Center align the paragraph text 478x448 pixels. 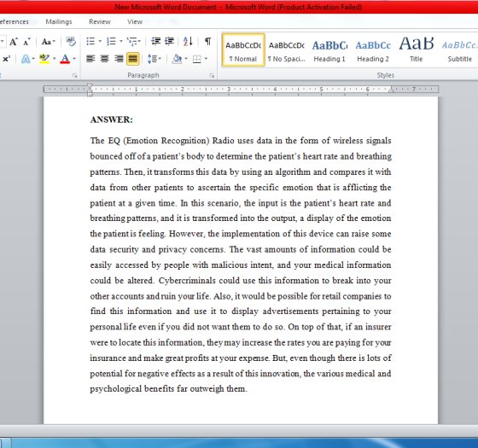(x=104, y=59)
